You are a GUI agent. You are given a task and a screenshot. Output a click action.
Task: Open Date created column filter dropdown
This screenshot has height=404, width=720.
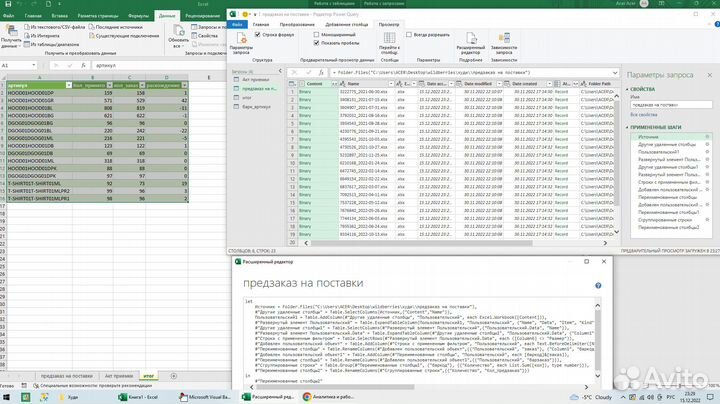[549, 84]
